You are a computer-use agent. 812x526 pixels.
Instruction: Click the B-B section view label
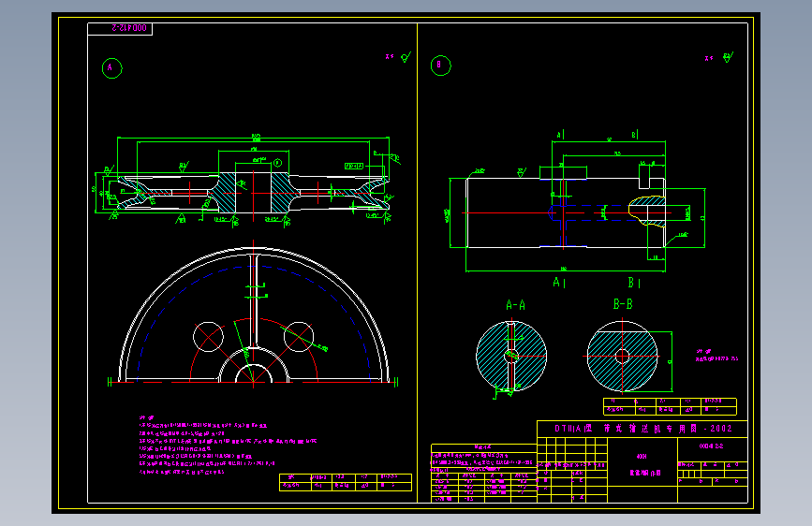pos(623,304)
